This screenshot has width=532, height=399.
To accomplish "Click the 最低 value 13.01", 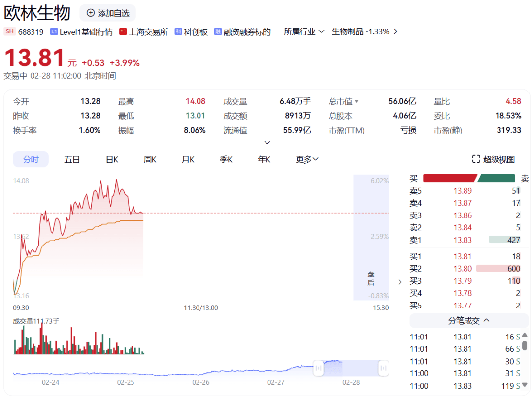I will 196,116.
